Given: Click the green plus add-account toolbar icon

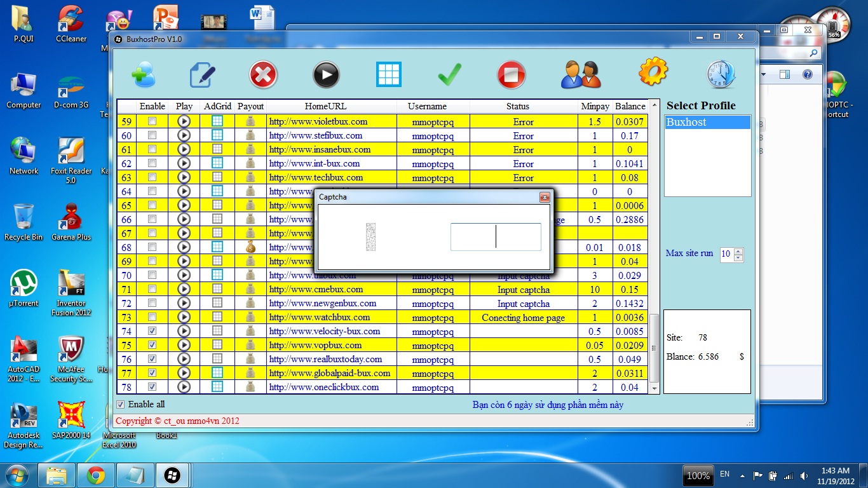Looking at the screenshot, I should 144,75.
